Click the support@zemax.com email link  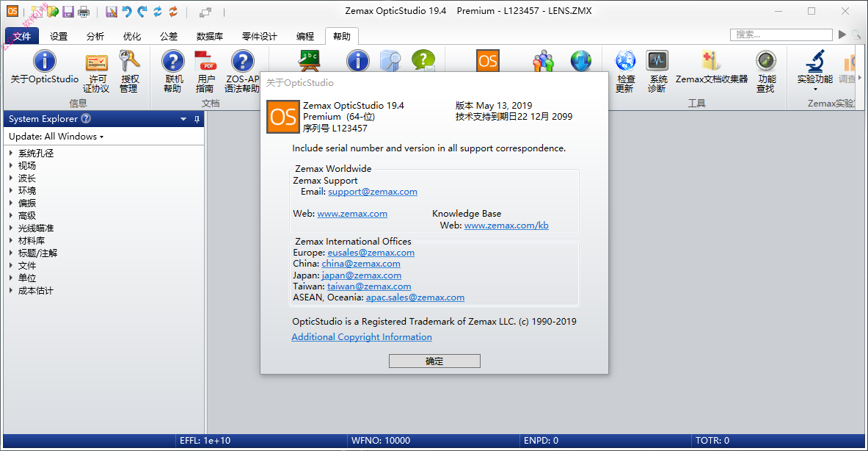coord(373,192)
